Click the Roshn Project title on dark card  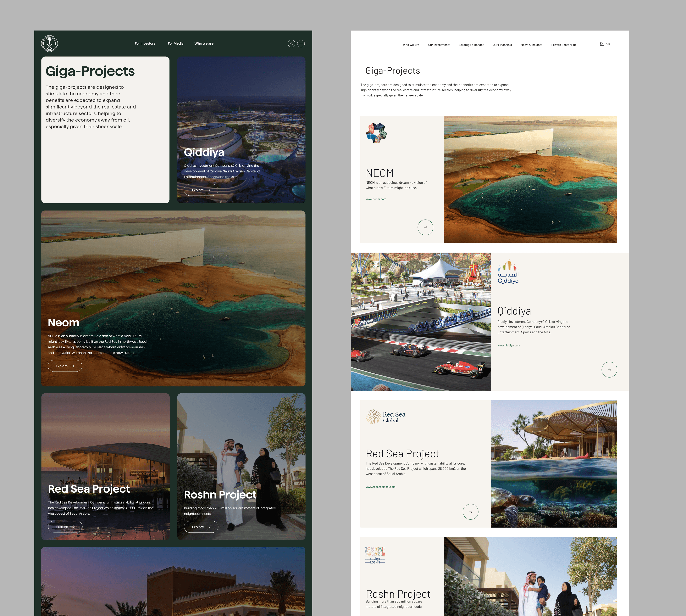[220, 495]
